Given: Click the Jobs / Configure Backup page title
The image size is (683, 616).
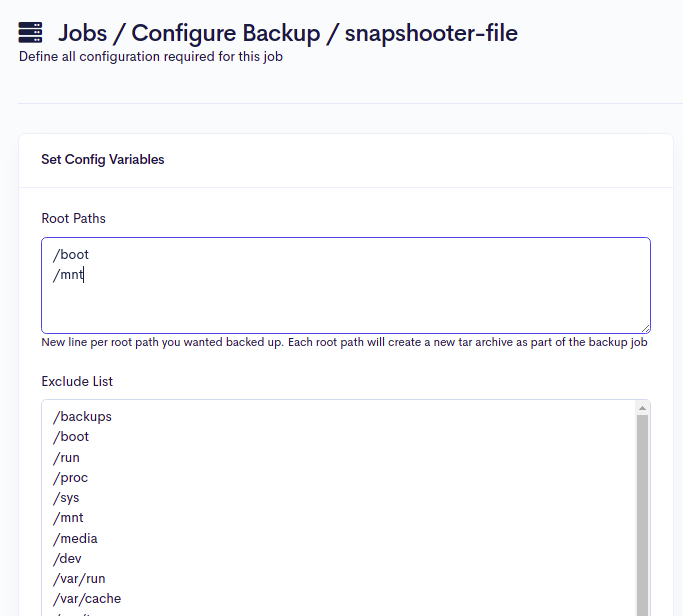Looking at the screenshot, I should pyautogui.click(x=288, y=33).
